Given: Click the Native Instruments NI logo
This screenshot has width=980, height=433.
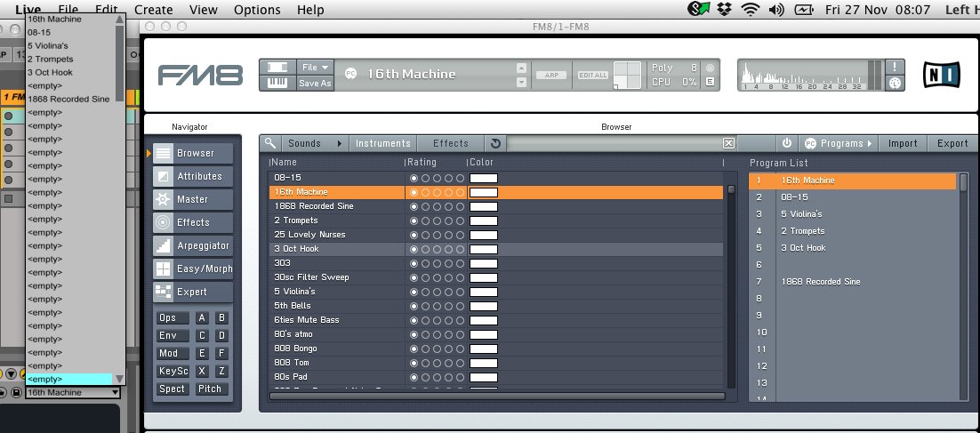Looking at the screenshot, I should click(940, 75).
